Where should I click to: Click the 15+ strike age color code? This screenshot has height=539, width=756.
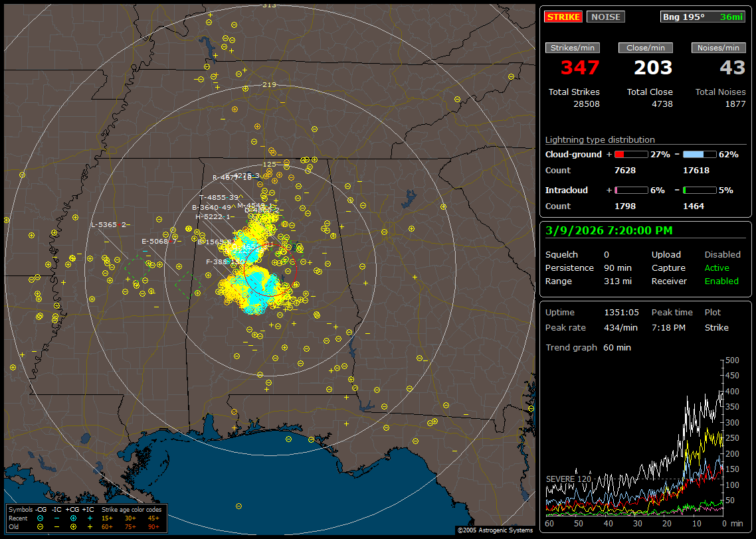point(107,518)
